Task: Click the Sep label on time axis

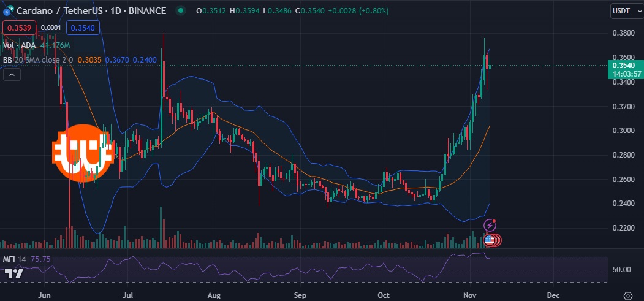Action: (x=300, y=295)
